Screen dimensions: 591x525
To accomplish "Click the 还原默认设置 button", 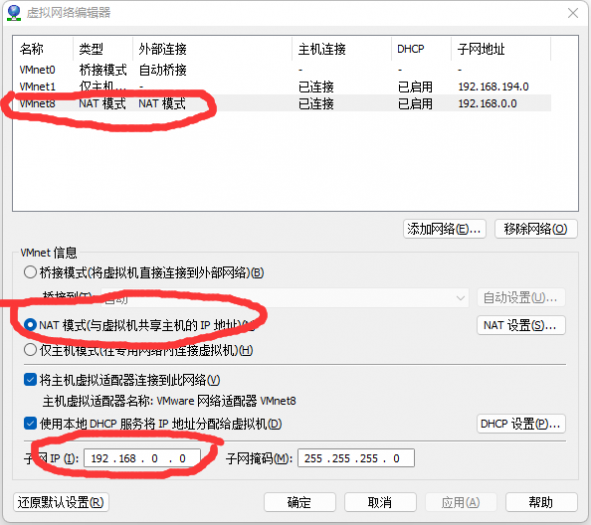I will click(x=61, y=502).
